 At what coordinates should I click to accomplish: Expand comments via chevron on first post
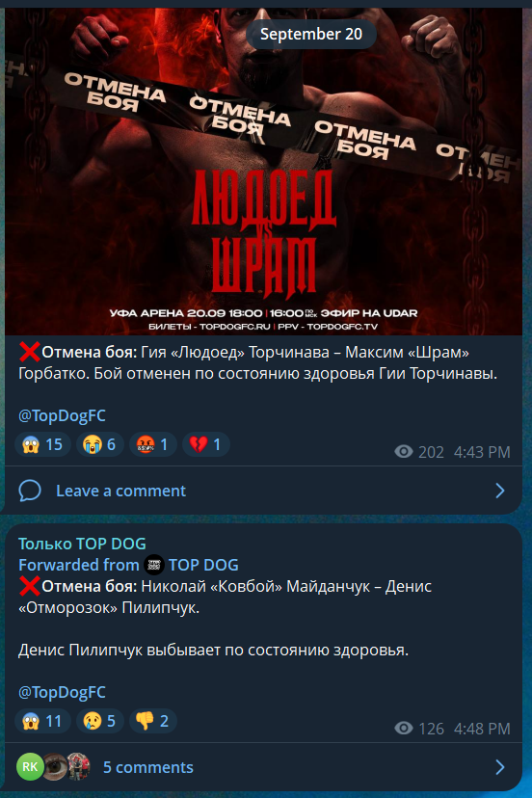point(500,491)
